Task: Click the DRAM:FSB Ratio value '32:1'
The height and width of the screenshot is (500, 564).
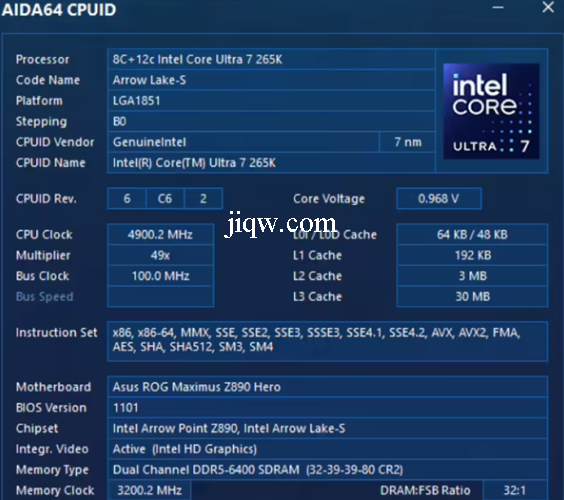Action: 515,490
